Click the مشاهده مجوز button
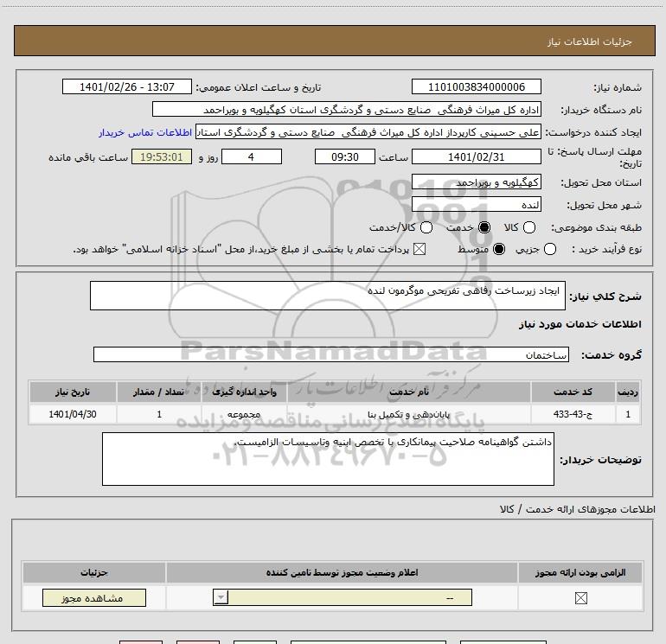666x644 pixels. (94, 597)
